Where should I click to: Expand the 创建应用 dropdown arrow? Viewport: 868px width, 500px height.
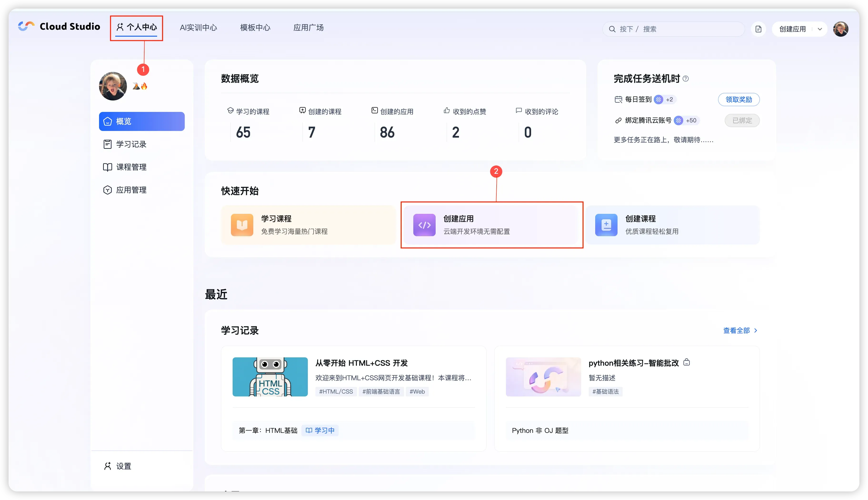[820, 29]
